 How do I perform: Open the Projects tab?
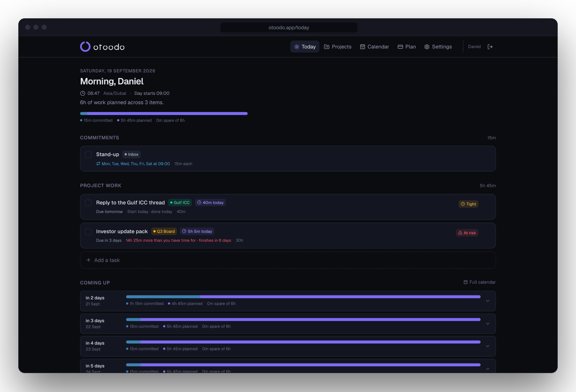click(338, 47)
